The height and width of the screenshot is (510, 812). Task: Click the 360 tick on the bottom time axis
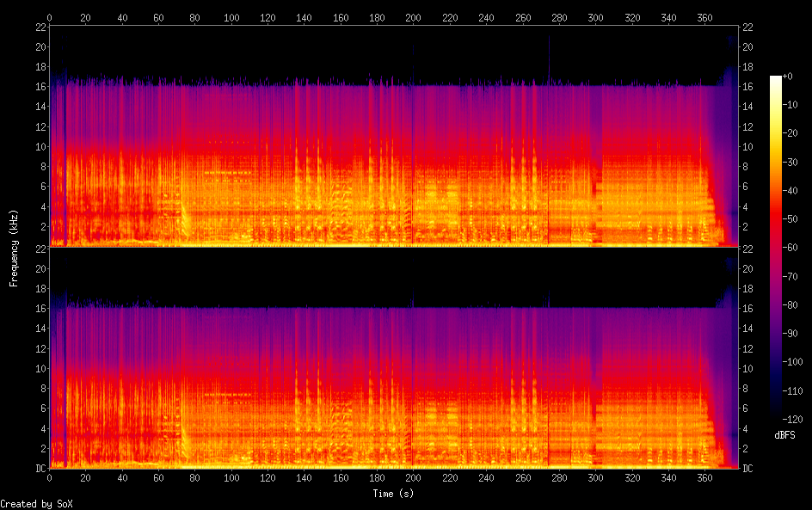point(704,477)
